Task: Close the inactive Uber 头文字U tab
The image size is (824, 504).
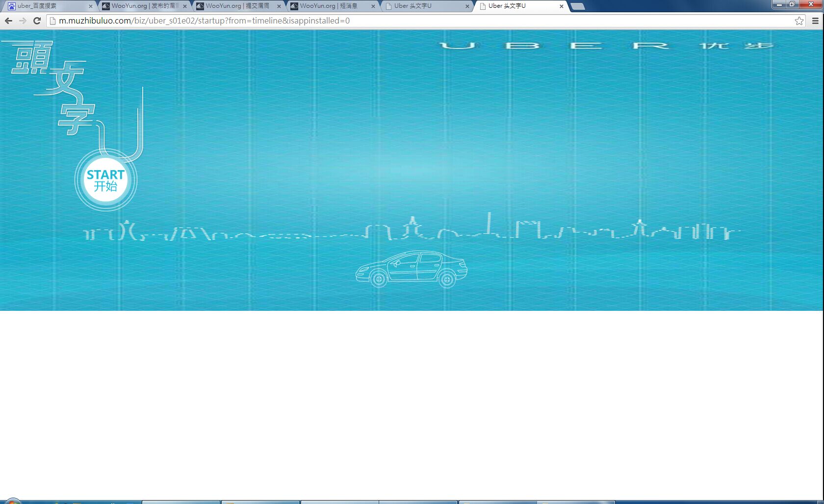Action: tap(467, 6)
